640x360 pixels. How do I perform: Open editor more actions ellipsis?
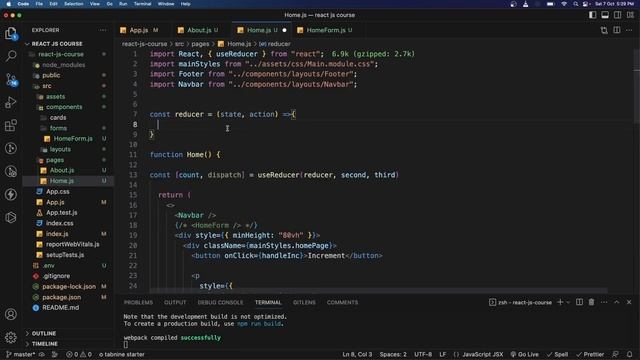(629, 30)
